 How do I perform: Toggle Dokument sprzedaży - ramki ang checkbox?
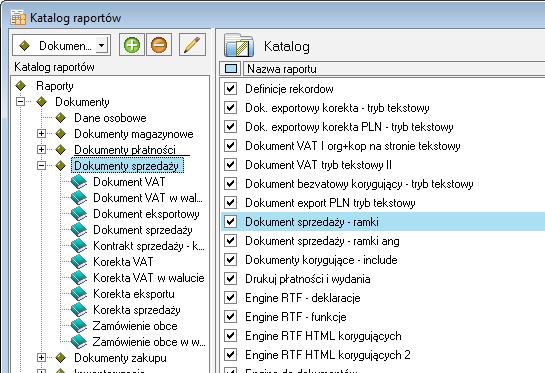pyautogui.click(x=230, y=241)
